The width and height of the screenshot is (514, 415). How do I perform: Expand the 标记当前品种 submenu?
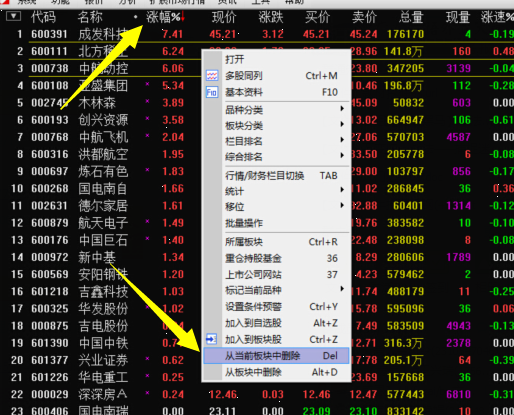coord(342,289)
